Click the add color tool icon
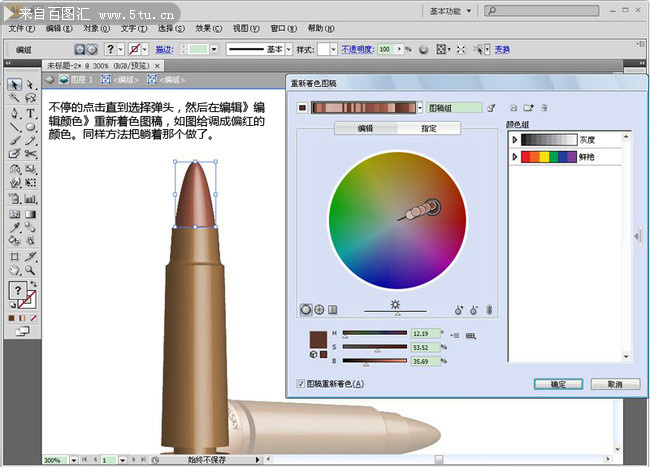650x467 pixels. coord(459,310)
